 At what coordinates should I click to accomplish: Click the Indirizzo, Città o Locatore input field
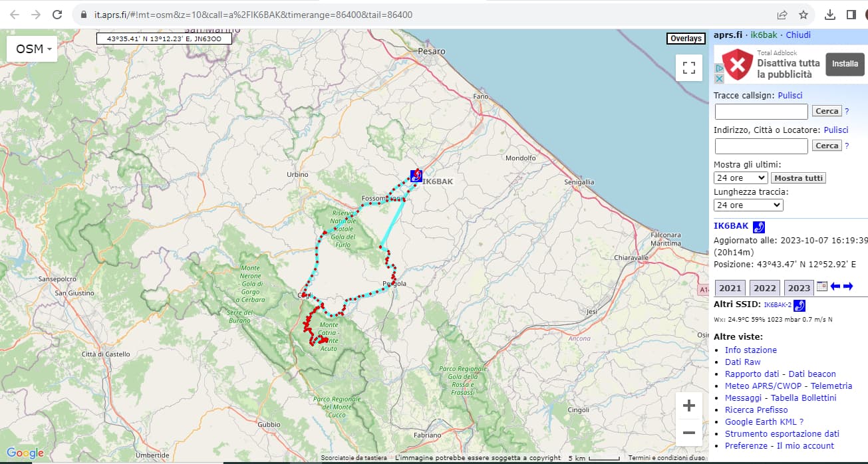[x=761, y=146]
